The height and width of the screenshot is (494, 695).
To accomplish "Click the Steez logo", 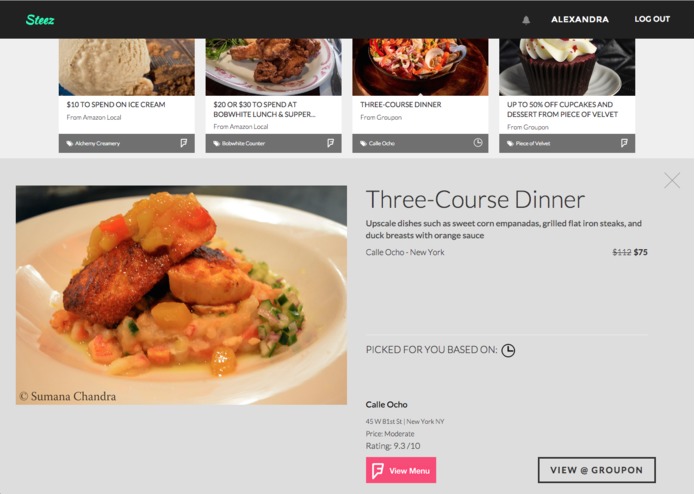I will (40, 19).
